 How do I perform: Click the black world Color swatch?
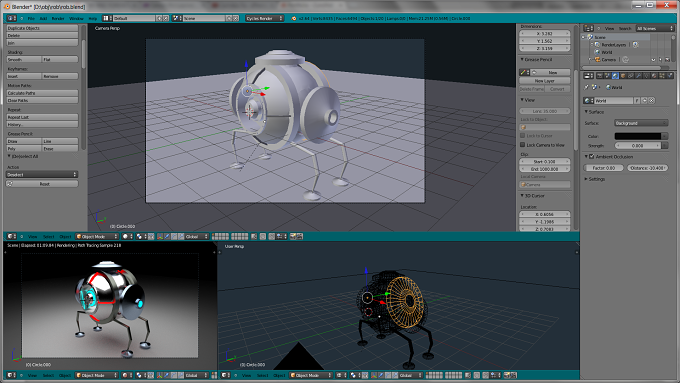point(638,136)
